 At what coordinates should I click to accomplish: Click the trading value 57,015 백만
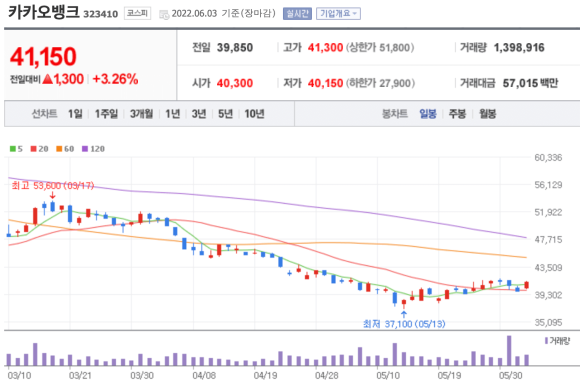pyautogui.click(x=530, y=83)
